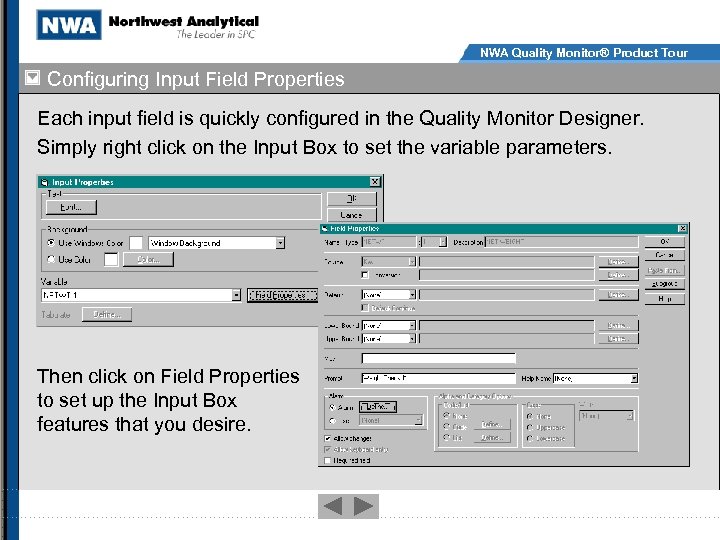The height and width of the screenshot is (540, 720).
Task: Click the Help button in Field Properties
Action: [x=664, y=299]
